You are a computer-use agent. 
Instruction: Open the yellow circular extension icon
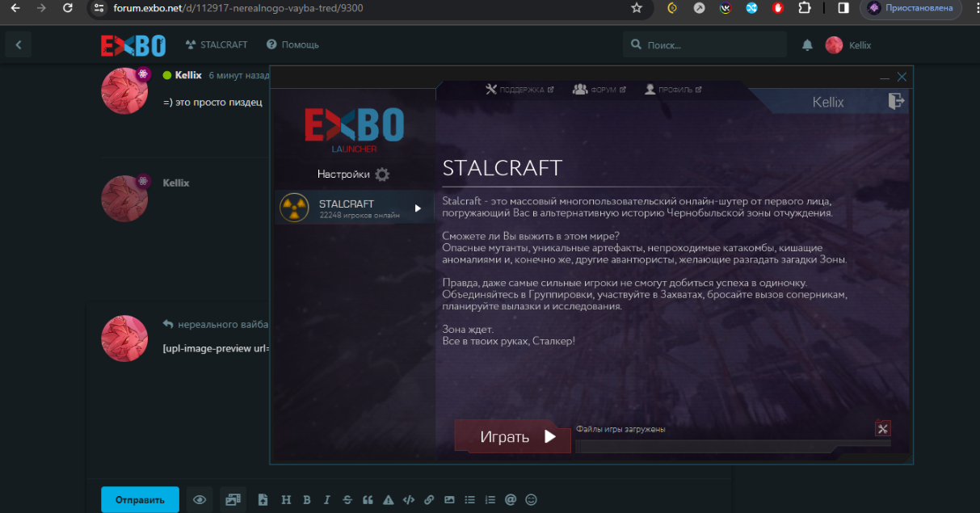click(672, 8)
